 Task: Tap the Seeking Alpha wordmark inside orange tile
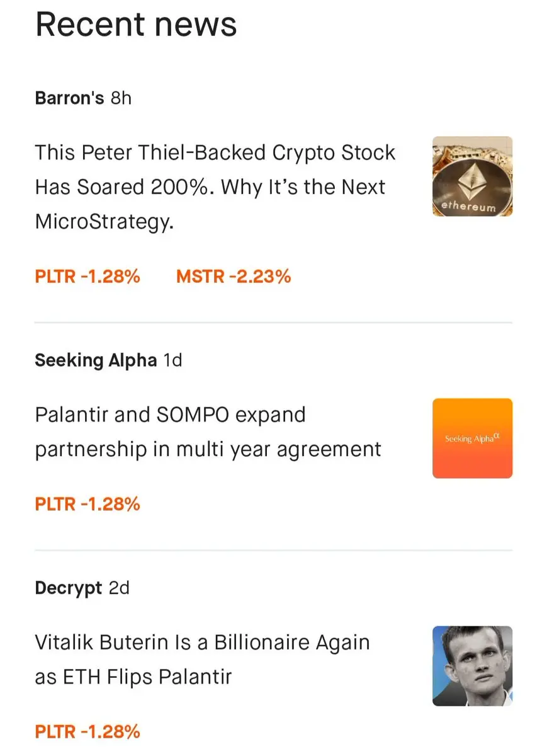coord(472,438)
